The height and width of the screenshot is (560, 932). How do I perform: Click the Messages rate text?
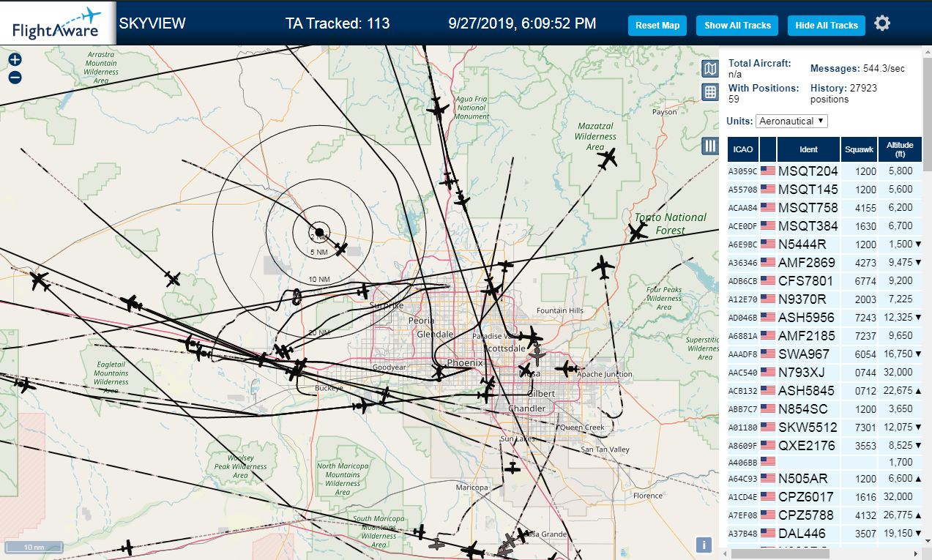click(x=857, y=68)
